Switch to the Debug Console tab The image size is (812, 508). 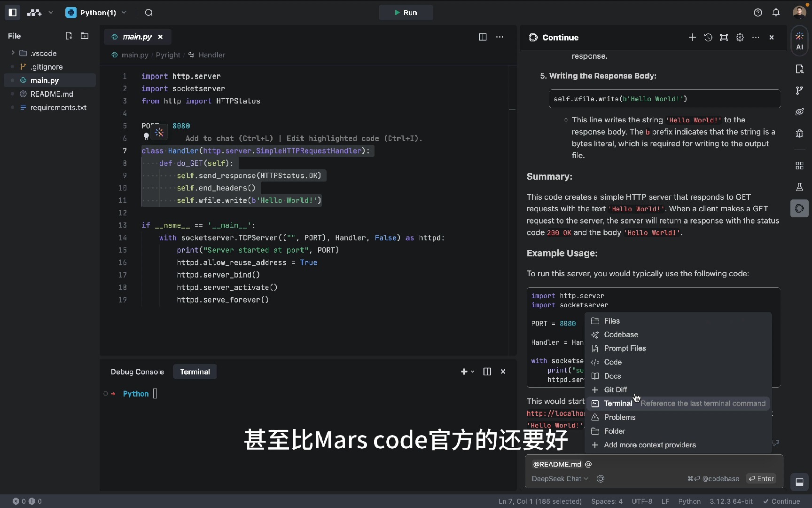(x=137, y=372)
